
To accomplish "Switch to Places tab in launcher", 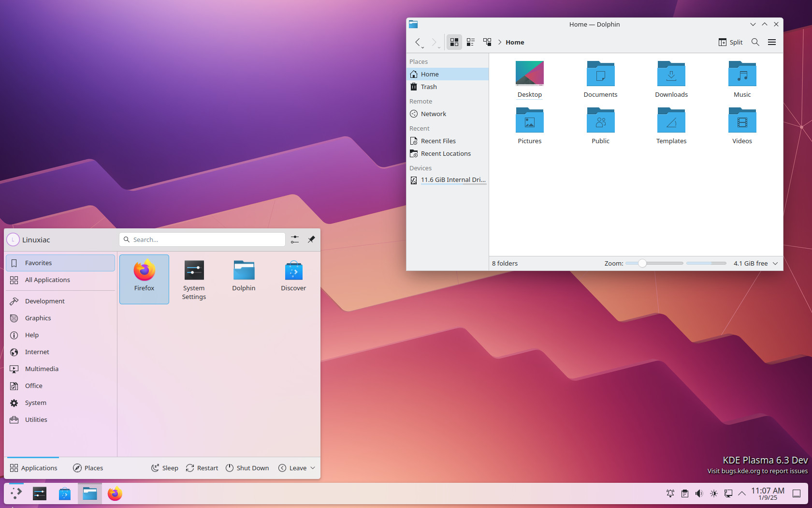I will (88, 468).
